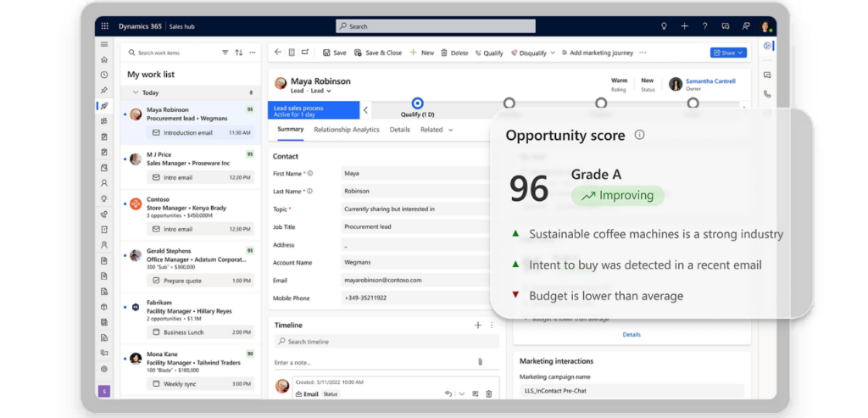868x418 pixels.
Task: Open the Relationship Analytics tab
Action: point(347,130)
